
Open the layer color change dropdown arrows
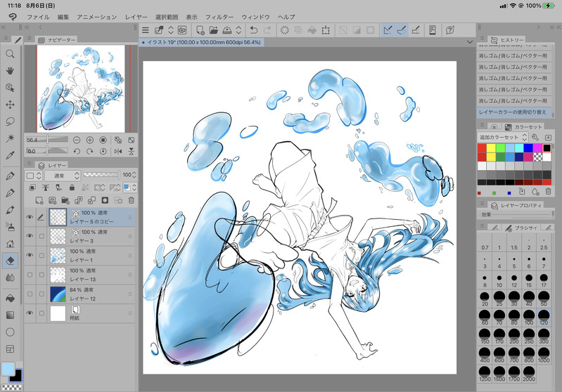pyautogui.click(x=134, y=188)
